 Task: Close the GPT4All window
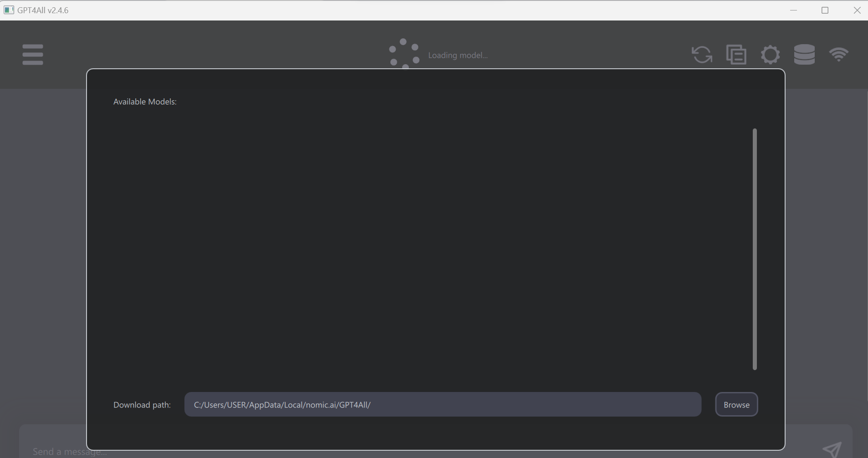coord(858,10)
